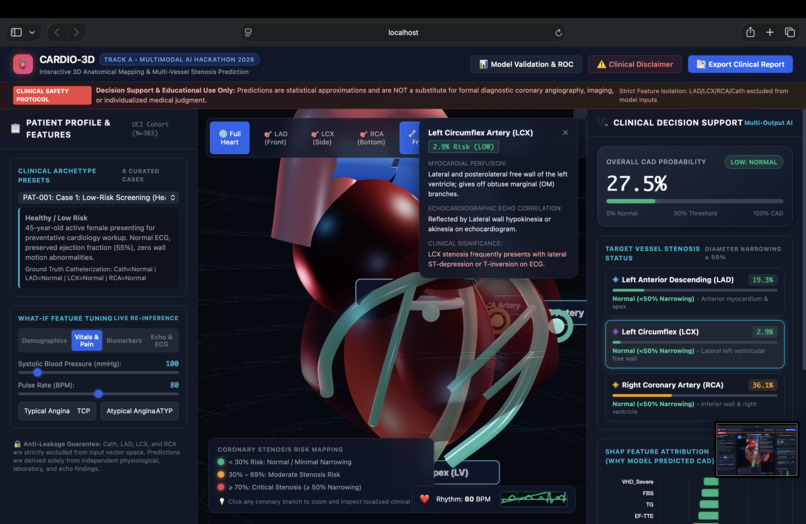Select the Left Circumflex (LCX) card
This screenshot has width=806, height=524.
click(694, 345)
